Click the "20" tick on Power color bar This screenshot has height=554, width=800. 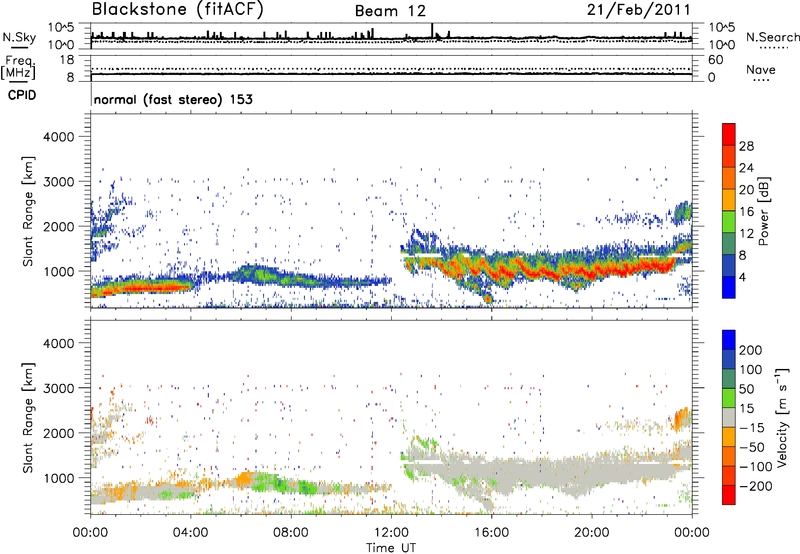(x=746, y=190)
